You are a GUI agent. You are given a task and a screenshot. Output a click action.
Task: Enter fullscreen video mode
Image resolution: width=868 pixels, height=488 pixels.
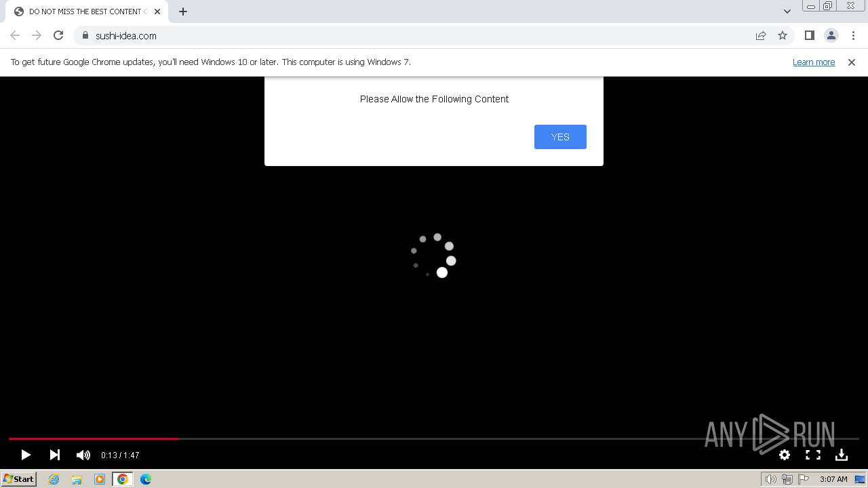(x=813, y=455)
